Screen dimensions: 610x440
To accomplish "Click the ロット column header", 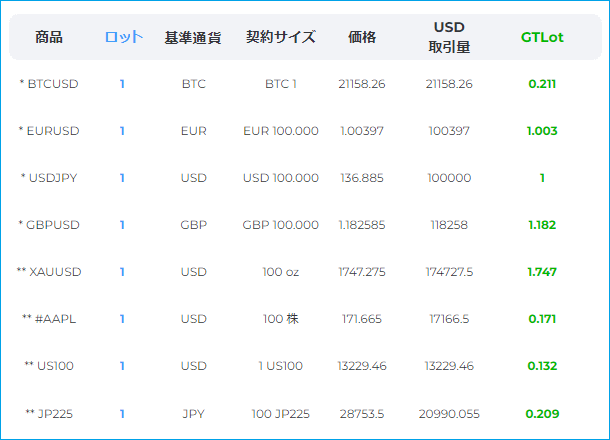I will 124,37.
